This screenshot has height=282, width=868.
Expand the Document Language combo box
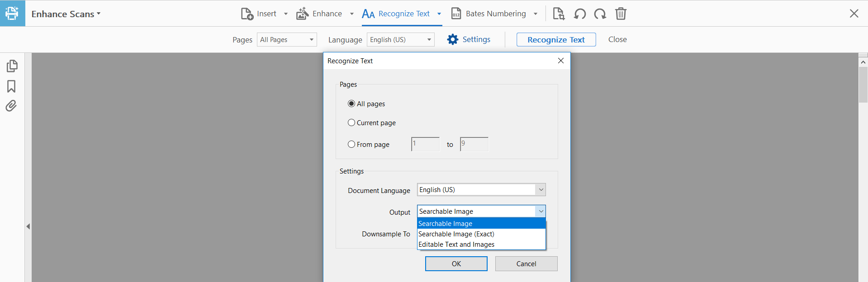click(x=541, y=190)
